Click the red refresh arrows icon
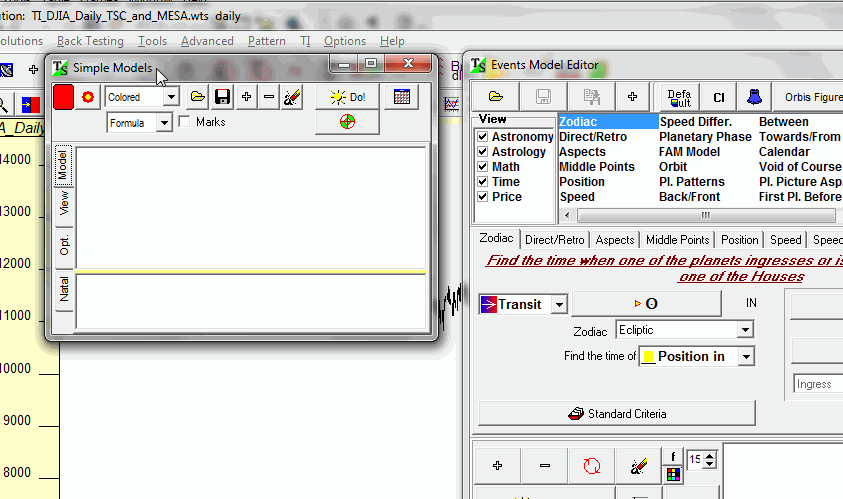Viewport: 843px width, 499px height. tap(591, 465)
